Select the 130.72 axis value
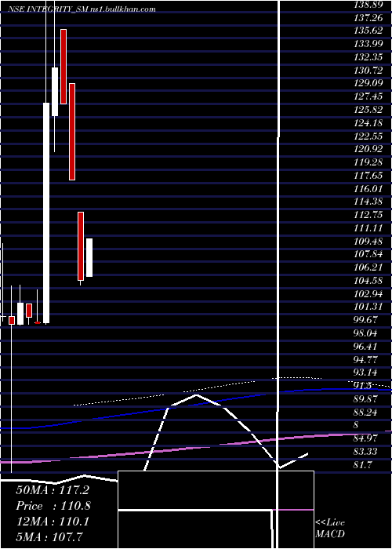Image resolution: width=392 pixels, height=549 pixels. click(368, 71)
